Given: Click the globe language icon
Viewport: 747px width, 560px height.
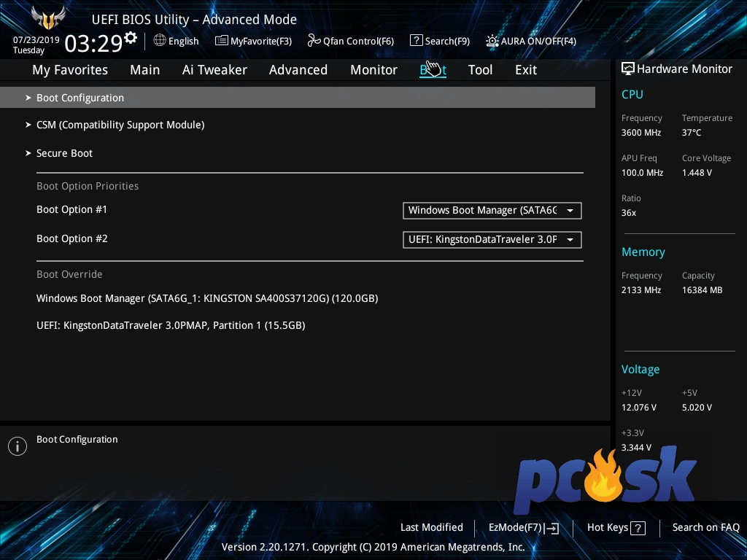Looking at the screenshot, I should 160,41.
